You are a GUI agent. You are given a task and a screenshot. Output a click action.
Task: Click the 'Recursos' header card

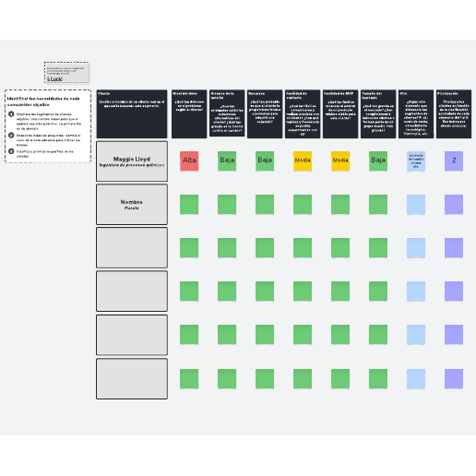click(265, 113)
